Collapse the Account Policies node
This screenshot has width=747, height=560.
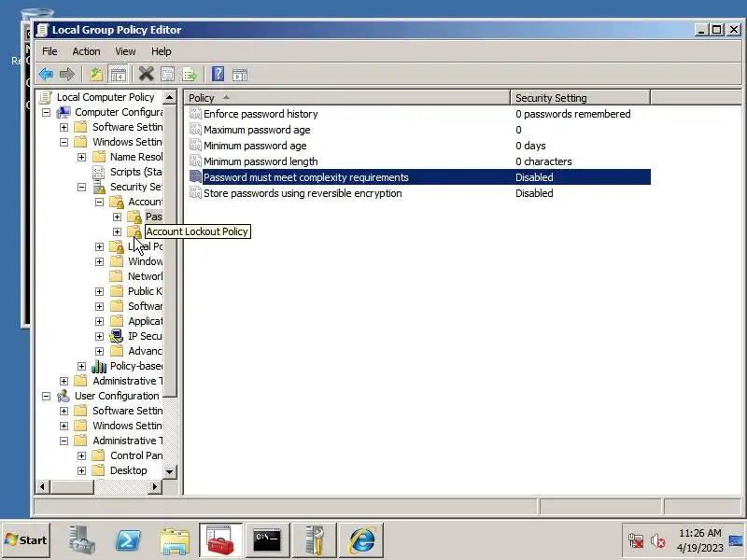pos(99,202)
